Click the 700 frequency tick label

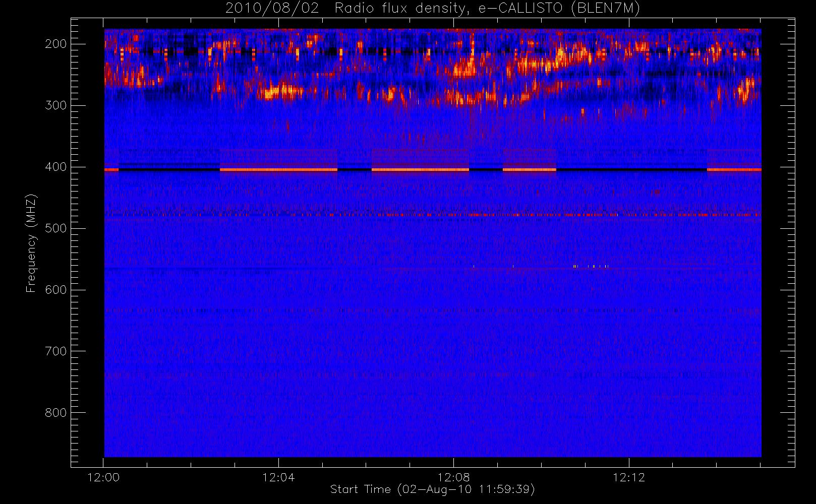click(x=56, y=351)
